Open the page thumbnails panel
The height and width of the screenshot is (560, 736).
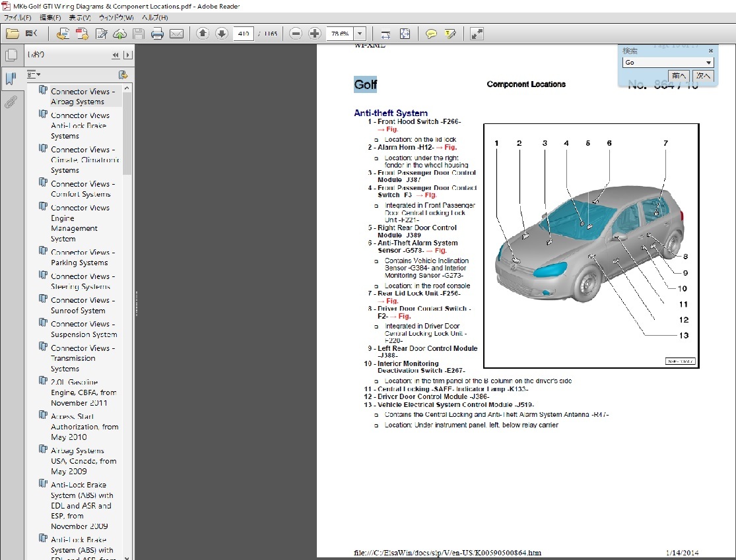(x=11, y=55)
